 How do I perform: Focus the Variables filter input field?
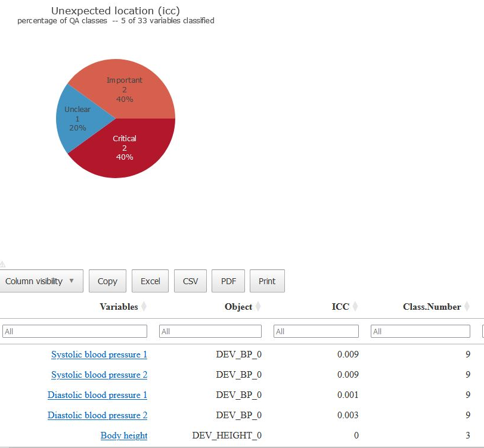[x=75, y=331]
